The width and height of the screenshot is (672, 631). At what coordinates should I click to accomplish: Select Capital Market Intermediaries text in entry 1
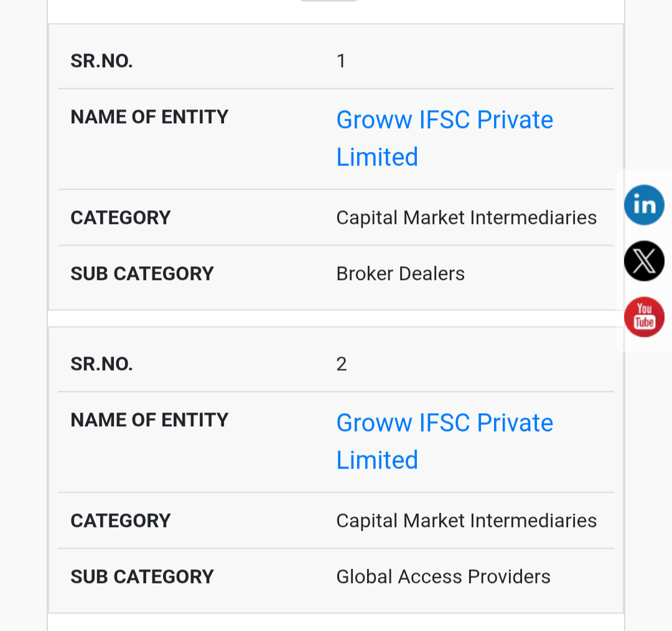466,218
